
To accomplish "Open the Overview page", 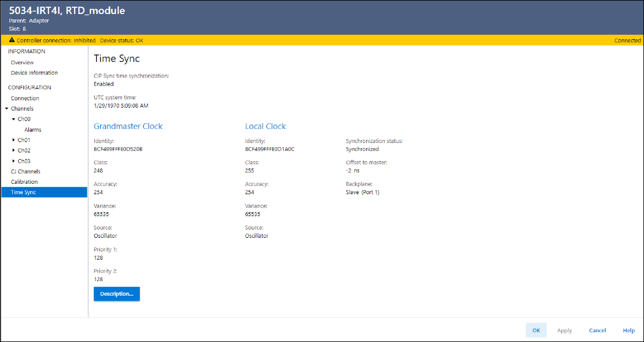I will point(22,63).
